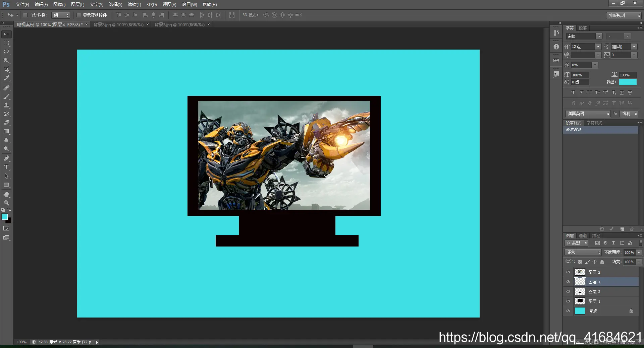Select the Healing Brush tool
The width and height of the screenshot is (644, 348).
click(x=6, y=88)
